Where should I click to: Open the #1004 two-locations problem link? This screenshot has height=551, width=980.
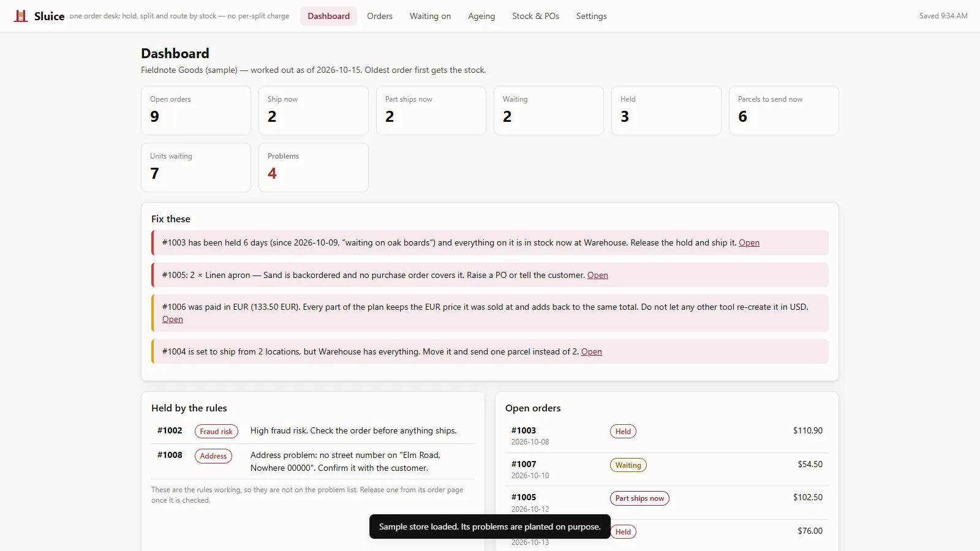point(591,351)
